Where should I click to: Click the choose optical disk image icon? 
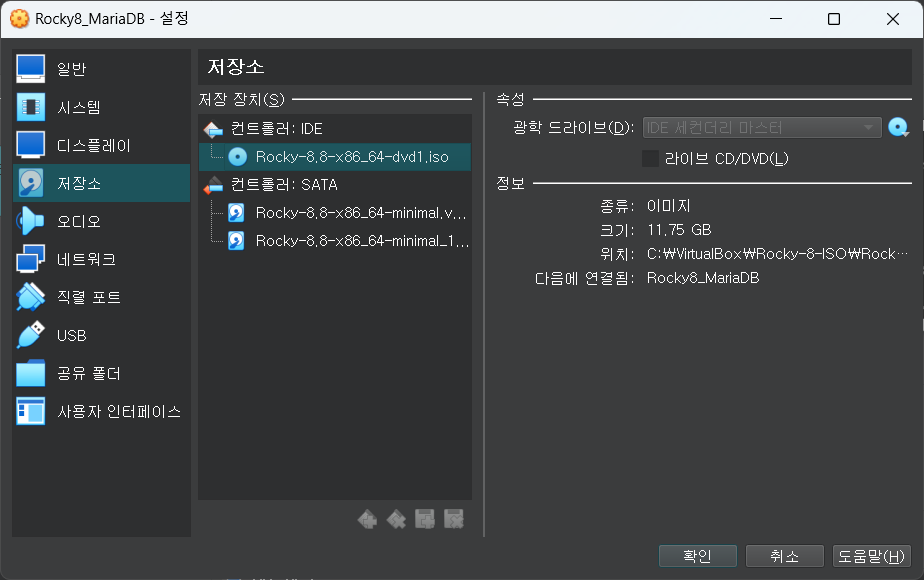pyautogui.click(x=899, y=128)
